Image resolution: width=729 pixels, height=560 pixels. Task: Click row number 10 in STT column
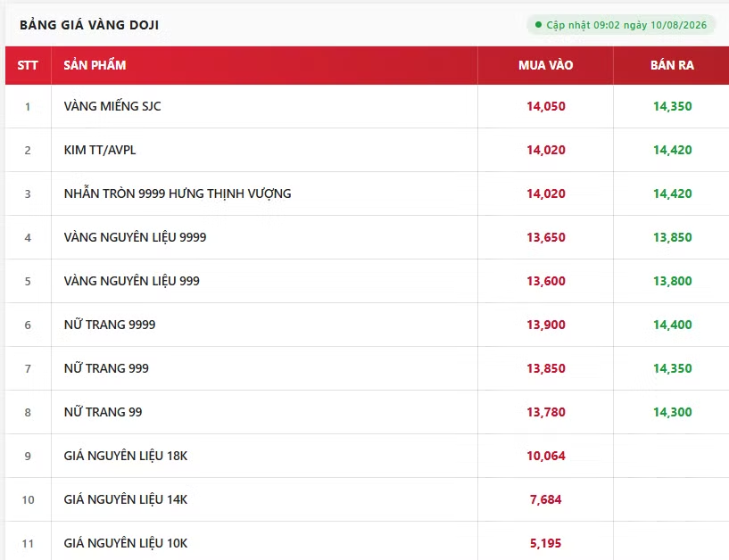(28, 500)
